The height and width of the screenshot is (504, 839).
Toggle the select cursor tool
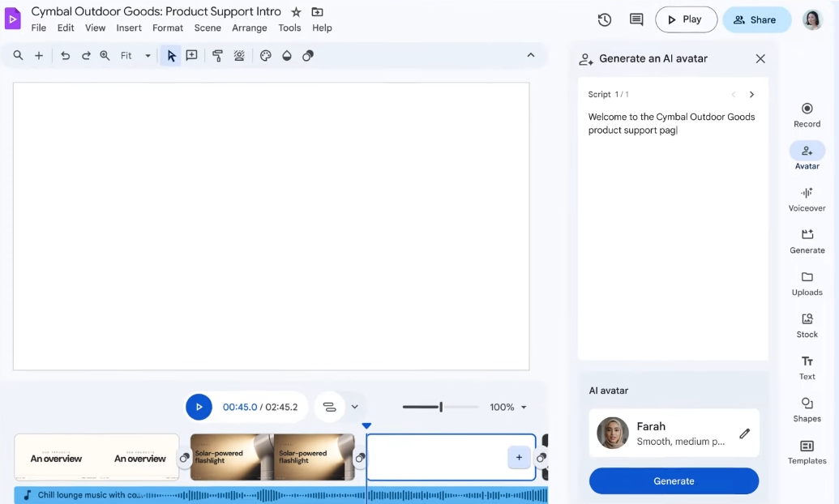pyautogui.click(x=171, y=56)
